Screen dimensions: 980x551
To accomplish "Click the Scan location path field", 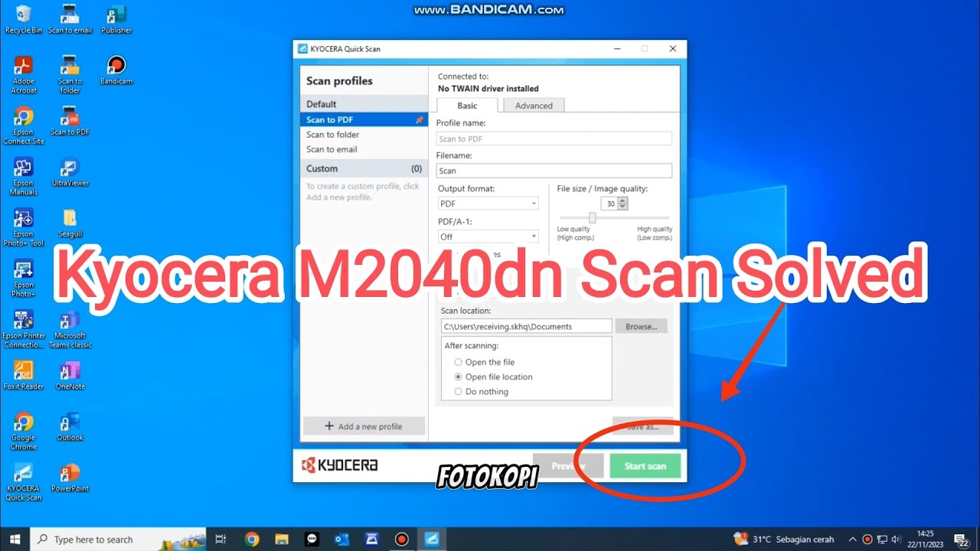I will click(527, 326).
